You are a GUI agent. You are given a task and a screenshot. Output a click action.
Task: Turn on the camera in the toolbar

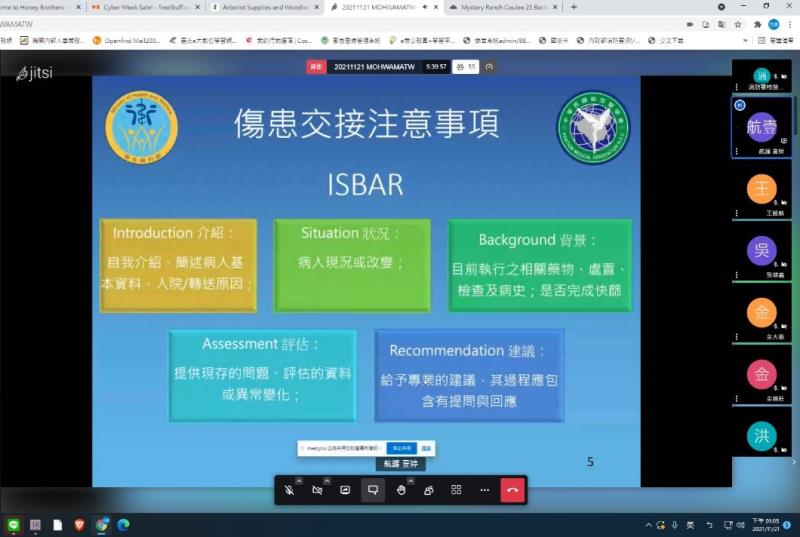tap(317, 490)
